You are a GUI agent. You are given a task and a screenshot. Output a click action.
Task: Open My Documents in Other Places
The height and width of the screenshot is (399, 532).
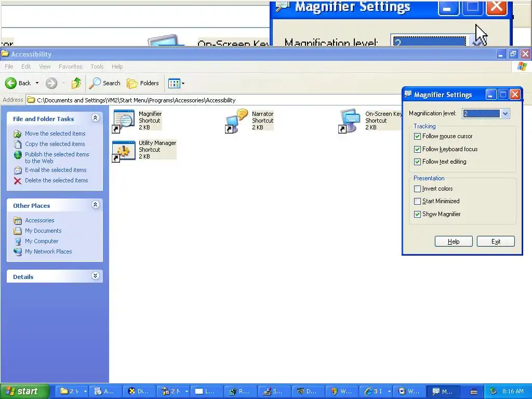click(43, 231)
